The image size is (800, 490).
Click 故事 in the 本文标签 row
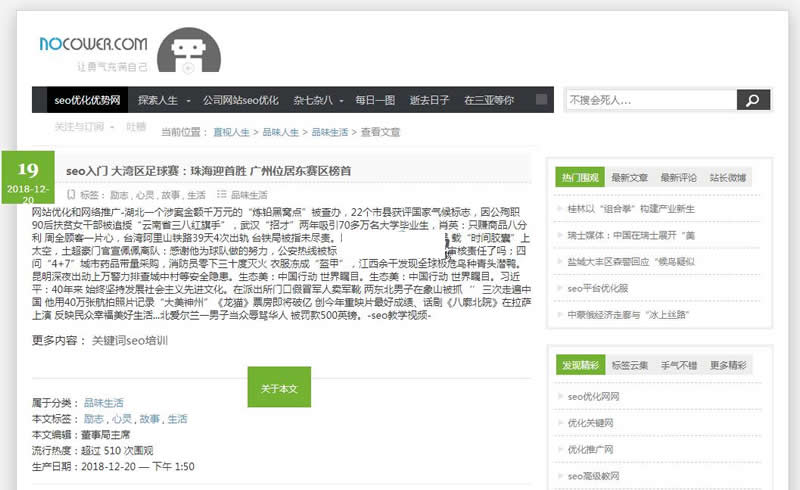[149, 419]
